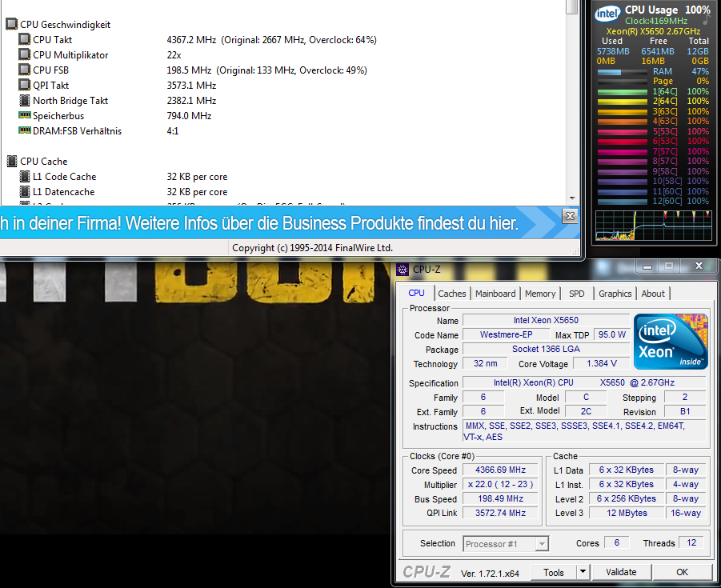Image resolution: width=721 pixels, height=588 pixels.
Task: Switch to the Graphics tab in CPU-Z
Action: coord(615,294)
